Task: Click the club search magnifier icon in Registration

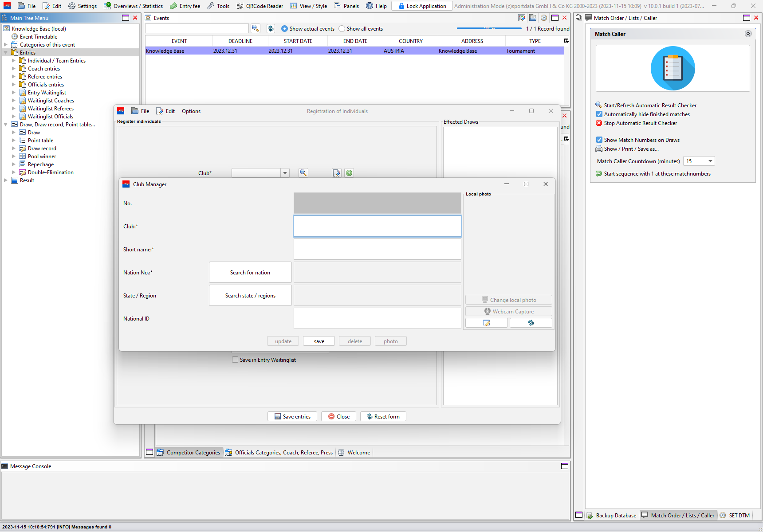Action: click(303, 173)
